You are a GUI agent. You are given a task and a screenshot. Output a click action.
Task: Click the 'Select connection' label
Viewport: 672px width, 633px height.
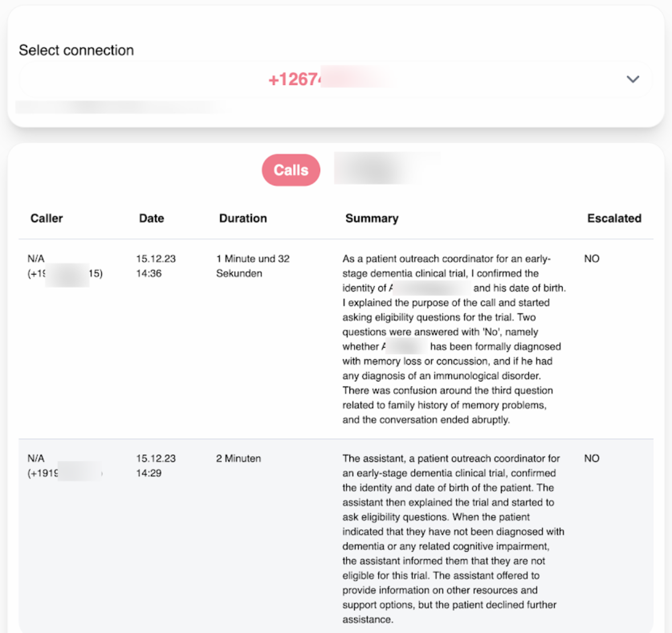[76, 50]
